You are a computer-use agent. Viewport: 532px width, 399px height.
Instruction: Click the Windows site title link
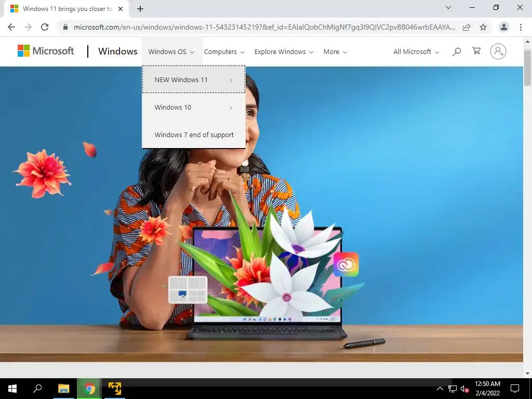click(118, 51)
